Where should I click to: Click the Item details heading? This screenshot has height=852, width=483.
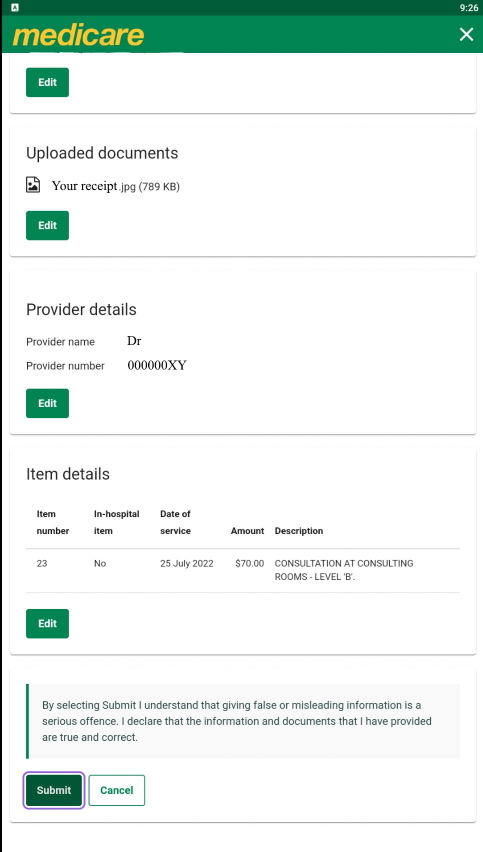coord(68,474)
